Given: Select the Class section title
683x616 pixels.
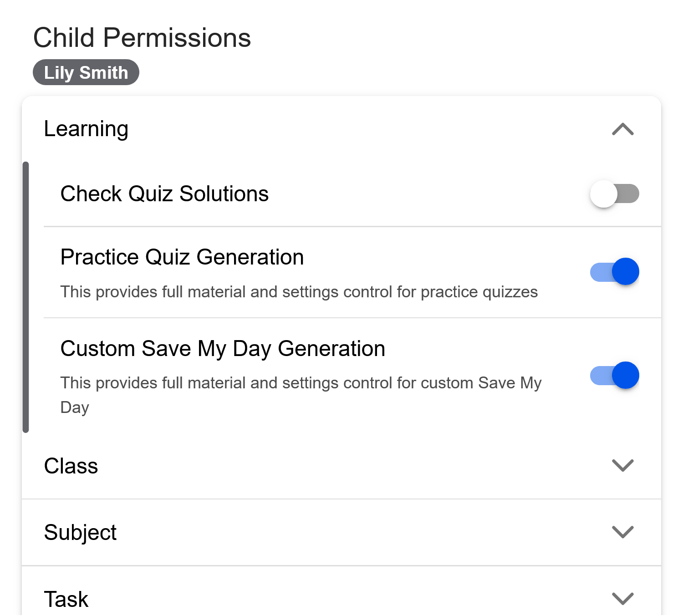Looking at the screenshot, I should [x=71, y=465].
